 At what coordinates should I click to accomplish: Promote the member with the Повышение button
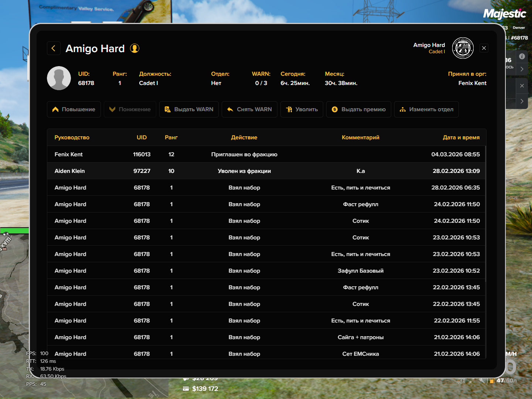click(x=74, y=109)
